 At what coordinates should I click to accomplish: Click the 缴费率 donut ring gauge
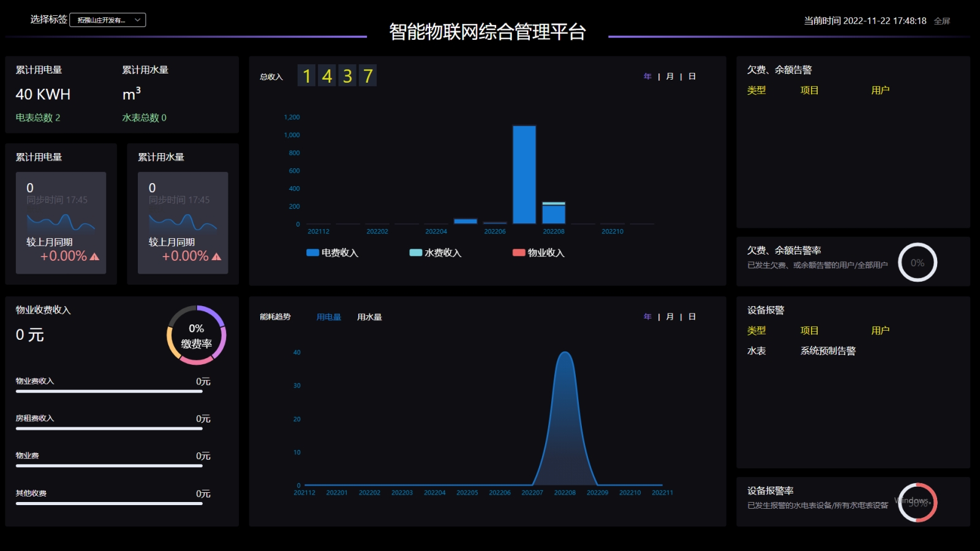(x=197, y=335)
